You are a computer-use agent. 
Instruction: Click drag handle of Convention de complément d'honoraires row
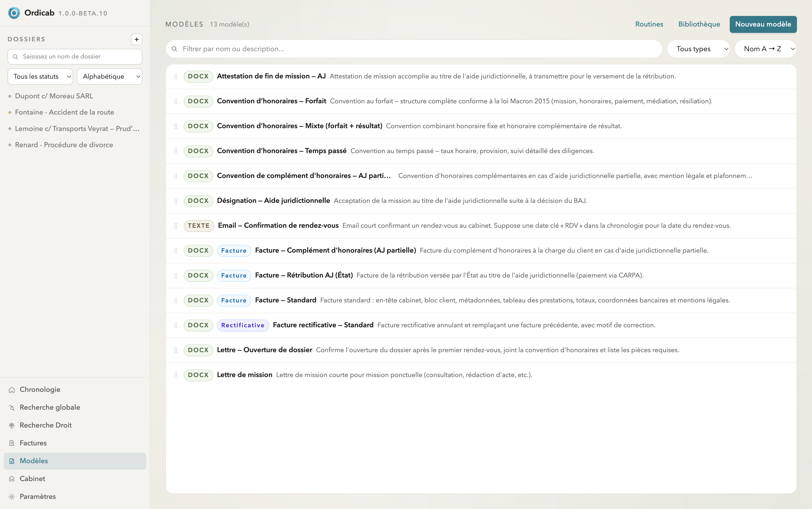[x=176, y=176]
